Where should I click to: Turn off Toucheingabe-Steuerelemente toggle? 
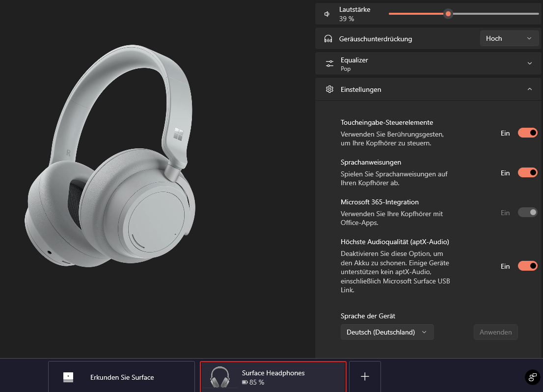[x=527, y=133]
